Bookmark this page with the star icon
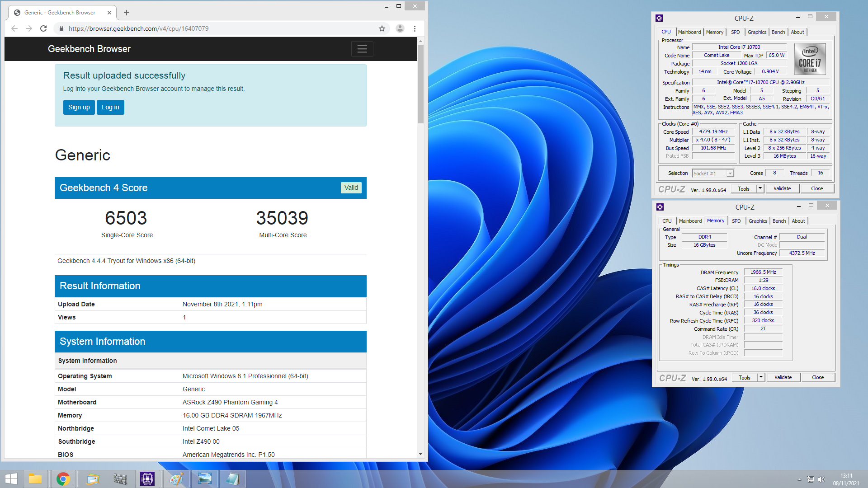 pos(382,28)
